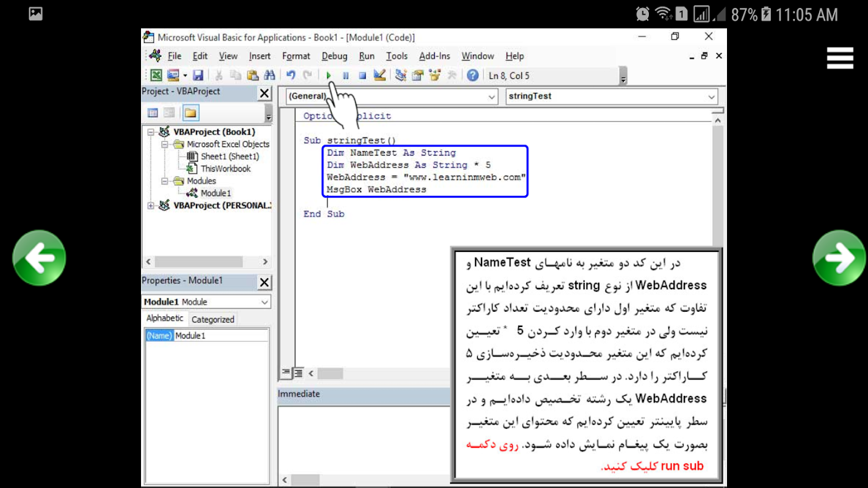Click the Copy icon in the toolbar
Image resolution: width=868 pixels, height=488 pixels.
[236, 76]
